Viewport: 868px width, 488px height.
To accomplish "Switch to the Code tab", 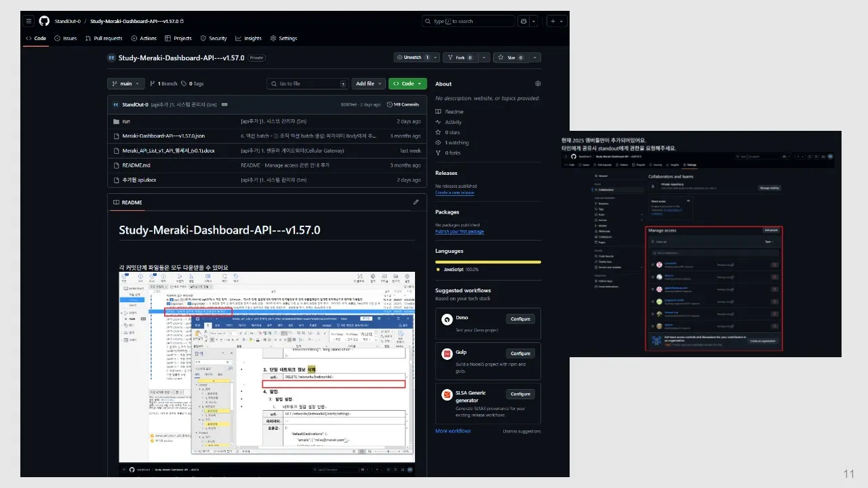I will pyautogui.click(x=36, y=39).
